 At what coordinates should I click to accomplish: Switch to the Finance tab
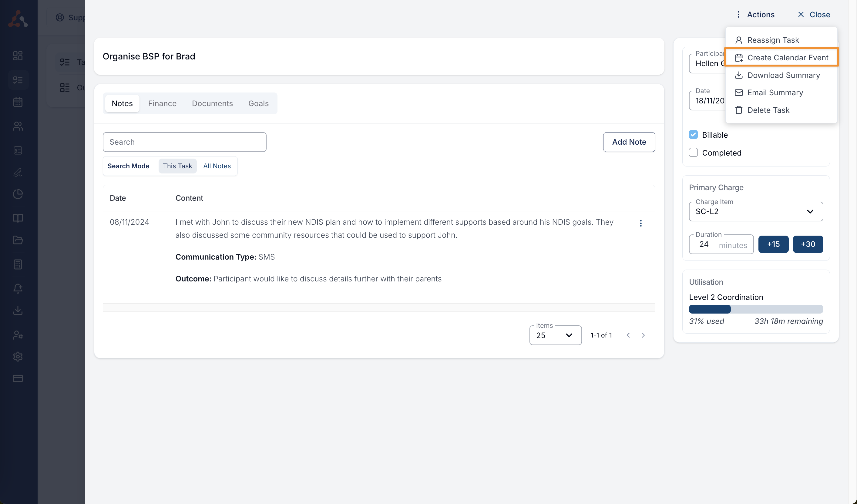coord(162,103)
